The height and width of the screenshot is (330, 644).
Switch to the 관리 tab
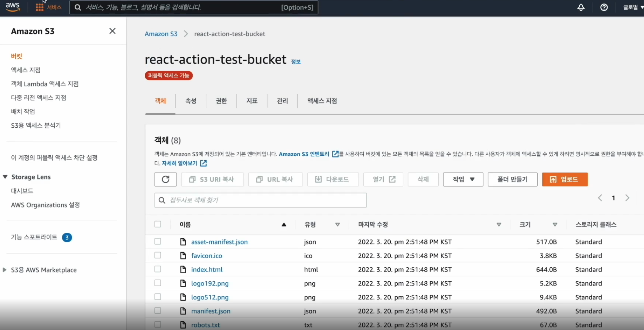tap(282, 101)
